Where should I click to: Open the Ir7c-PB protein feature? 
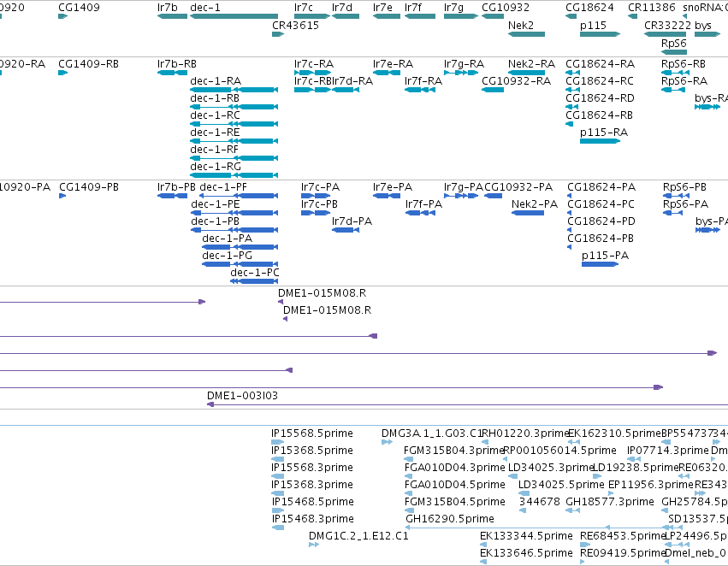click(x=316, y=213)
